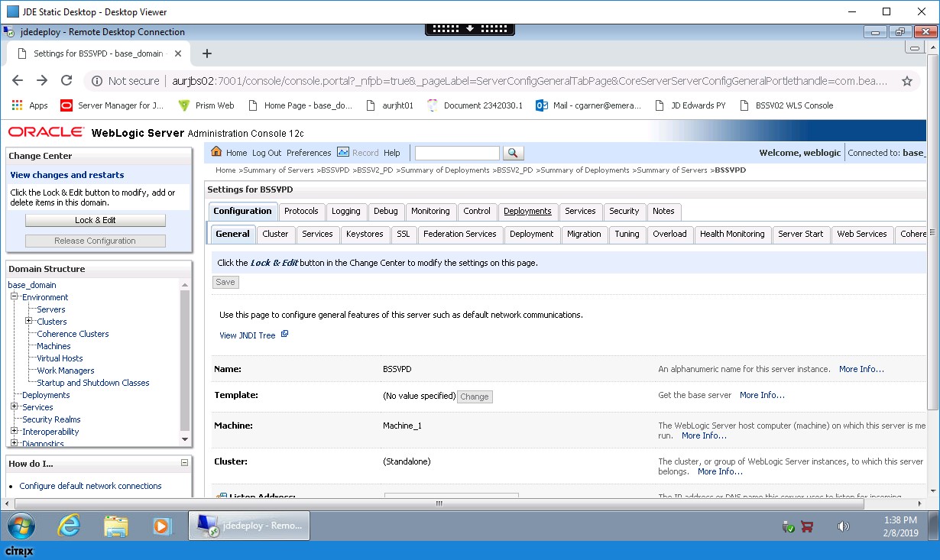The image size is (940, 560).
Task: Switch to the Monitoring tab
Action: tap(430, 211)
